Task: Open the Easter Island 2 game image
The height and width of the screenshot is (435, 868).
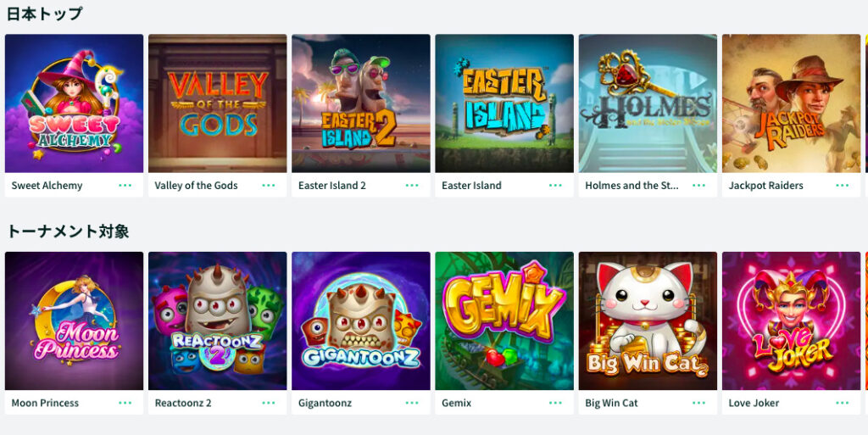Action: click(x=361, y=103)
